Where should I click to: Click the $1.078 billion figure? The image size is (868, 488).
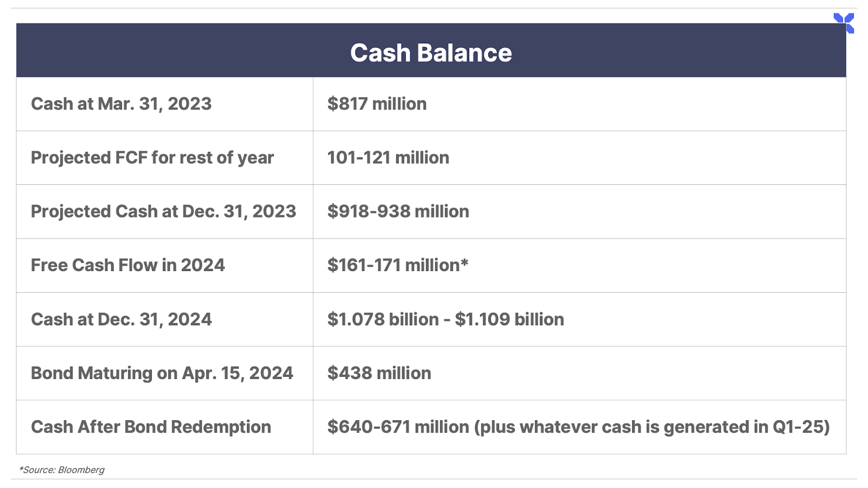click(382, 319)
